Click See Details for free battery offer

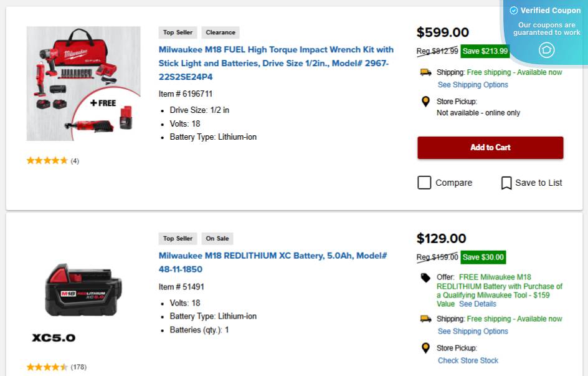[x=478, y=304]
